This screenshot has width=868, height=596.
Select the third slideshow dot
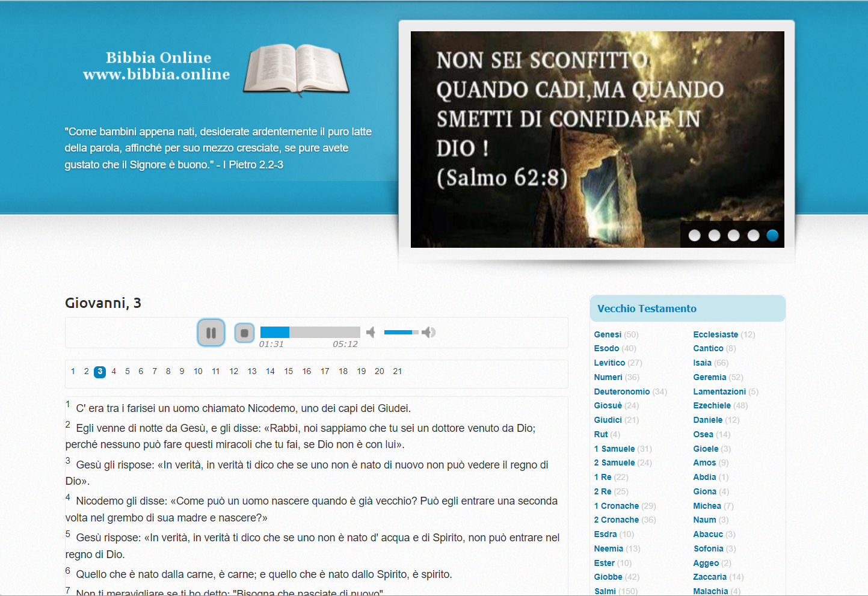(x=733, y=235)
